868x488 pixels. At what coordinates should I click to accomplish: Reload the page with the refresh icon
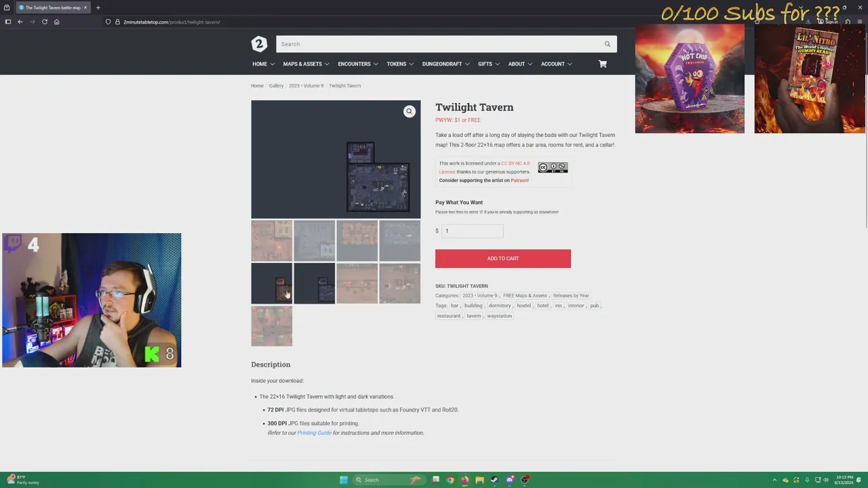click(45, 22)
